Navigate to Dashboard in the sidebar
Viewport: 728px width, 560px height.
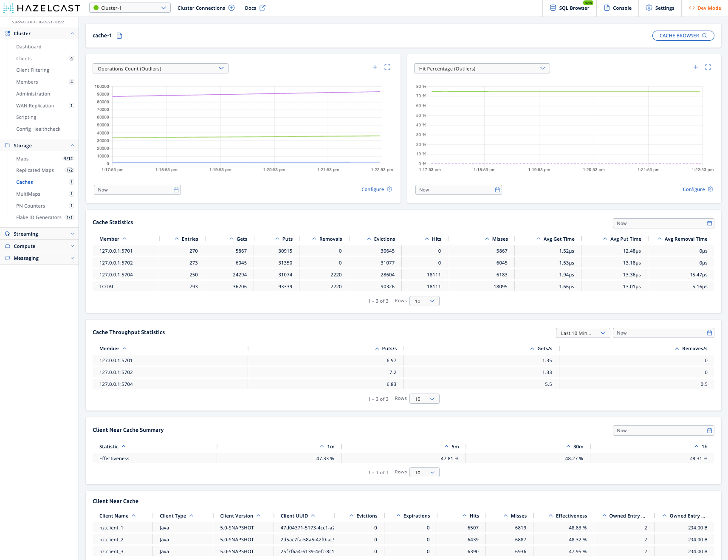[28, 47]
